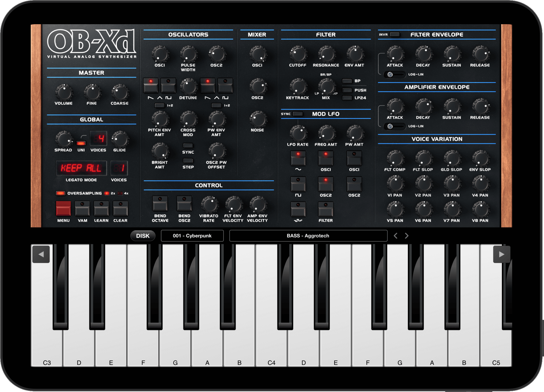Click the LEARN button
The height and width of the screenshot is (392, 544).
(x=101, y=209)
